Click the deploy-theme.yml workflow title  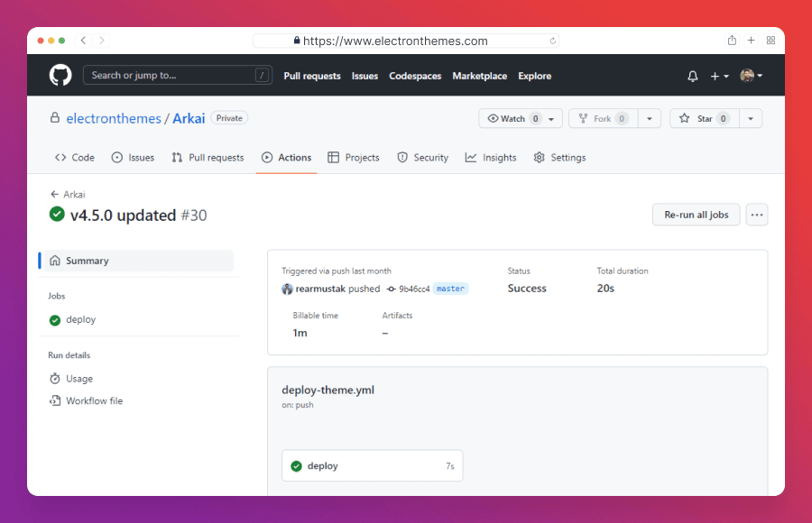[328, 390]
